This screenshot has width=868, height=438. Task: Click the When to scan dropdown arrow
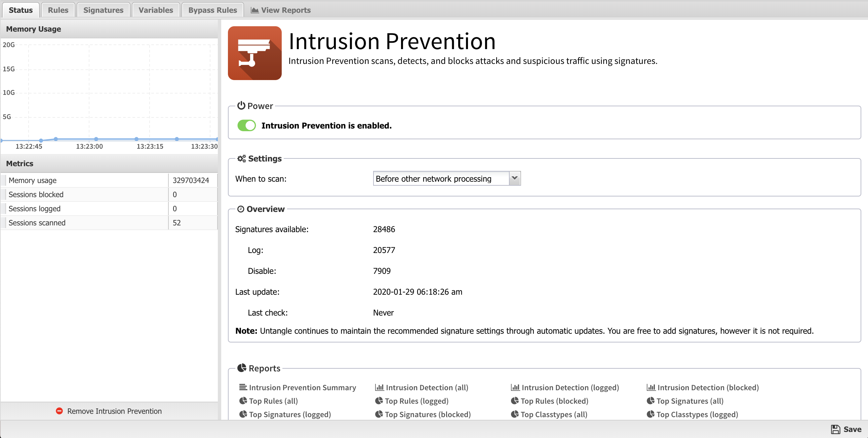[515, 178]
